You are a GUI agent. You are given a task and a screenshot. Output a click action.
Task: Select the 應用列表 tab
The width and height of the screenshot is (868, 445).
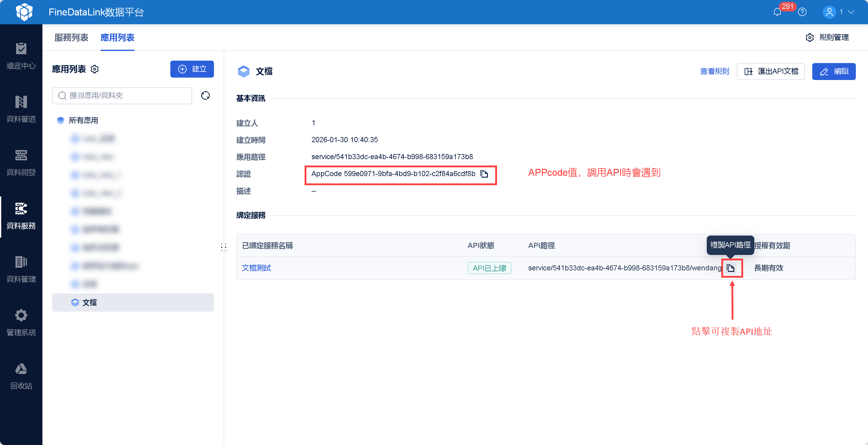[x=117, y=37]
